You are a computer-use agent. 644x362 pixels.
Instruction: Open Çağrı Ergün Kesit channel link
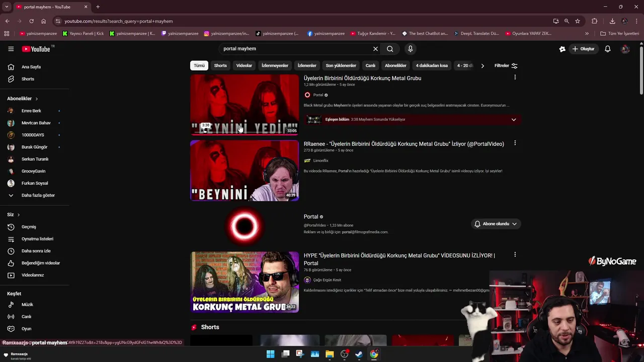tap(327, 280)
